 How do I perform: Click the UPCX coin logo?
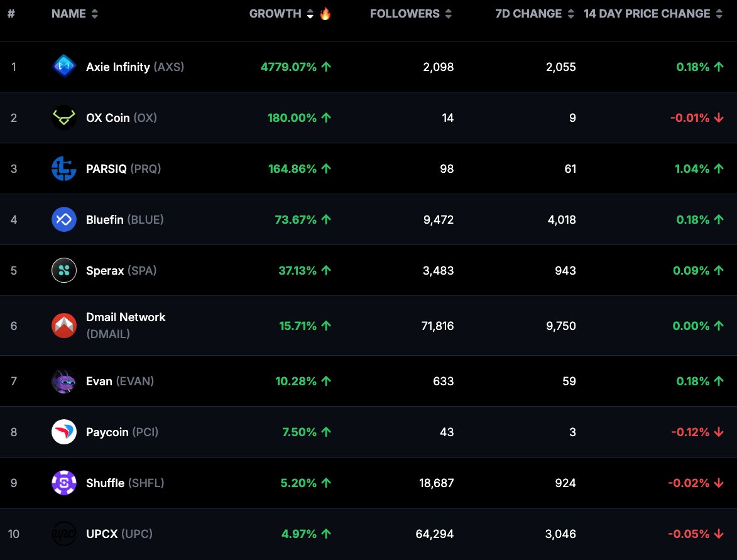click(64, 534)
